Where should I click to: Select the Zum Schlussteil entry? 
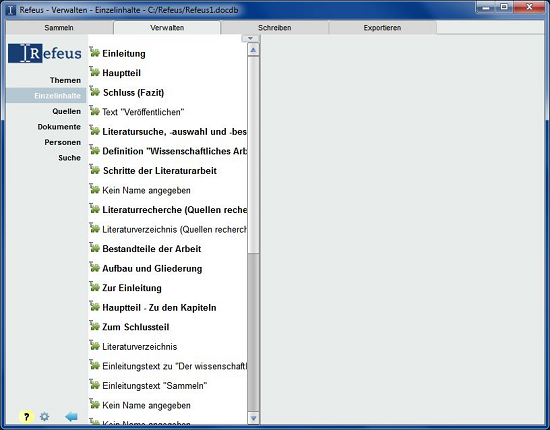click(136, 327)
